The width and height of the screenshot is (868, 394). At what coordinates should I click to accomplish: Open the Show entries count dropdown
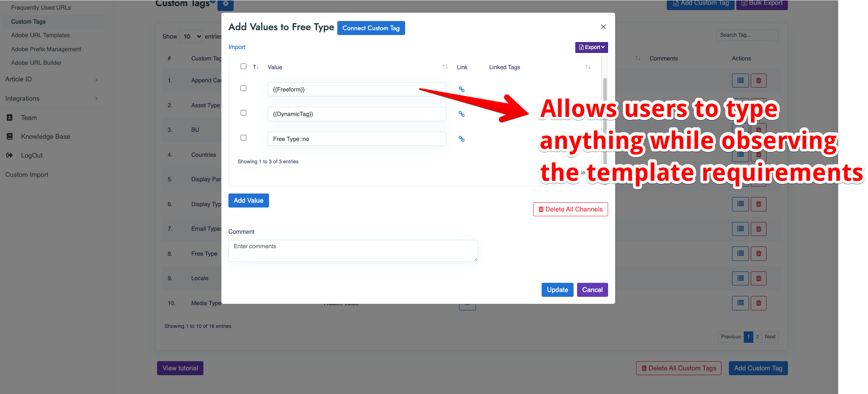click(x=192, y=36)
